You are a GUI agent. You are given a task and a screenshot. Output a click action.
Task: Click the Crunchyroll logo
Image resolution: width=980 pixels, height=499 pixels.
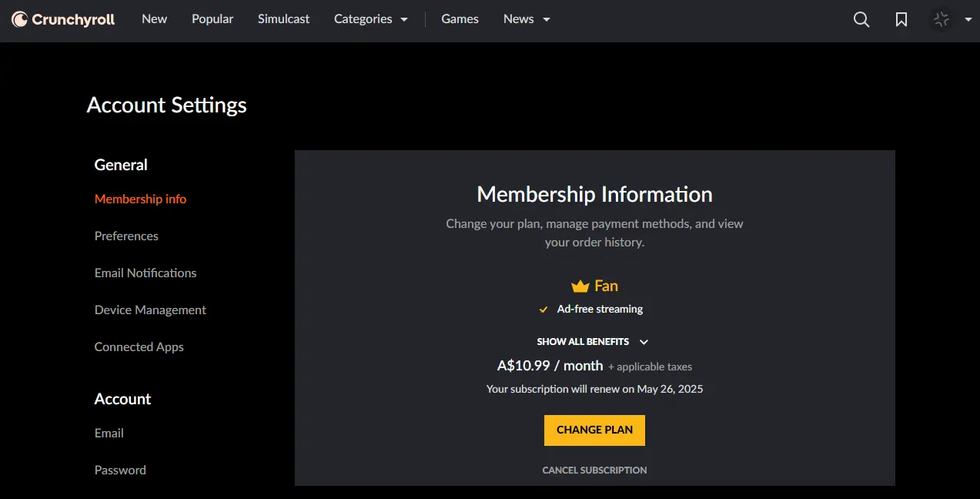[x=63, y=19]
